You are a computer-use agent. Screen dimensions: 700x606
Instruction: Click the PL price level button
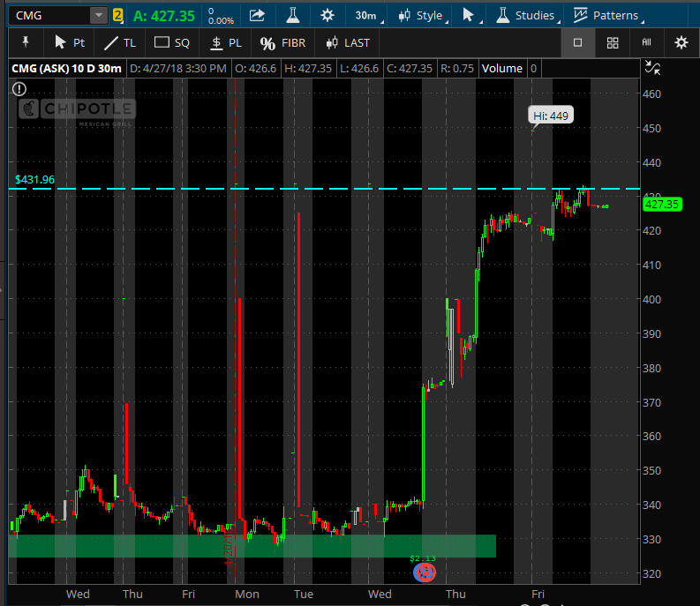coord(226,42)
